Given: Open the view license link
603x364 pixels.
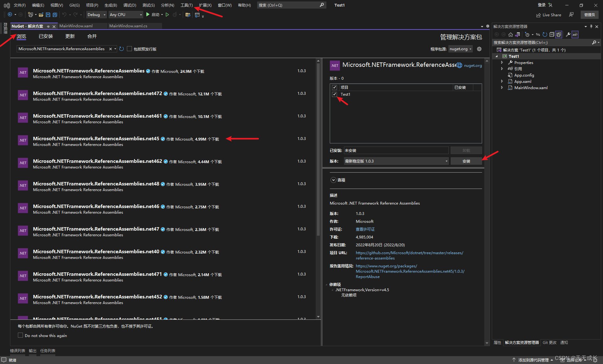Looking at the screenshot, I should 365,229.
